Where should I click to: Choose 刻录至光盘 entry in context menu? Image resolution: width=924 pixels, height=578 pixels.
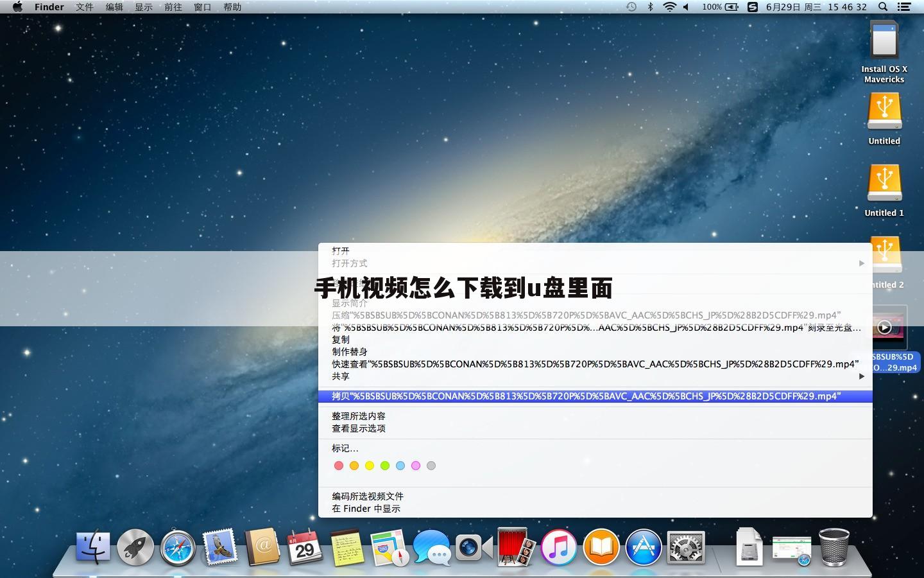pyautogui.click(x=595, y=328)
